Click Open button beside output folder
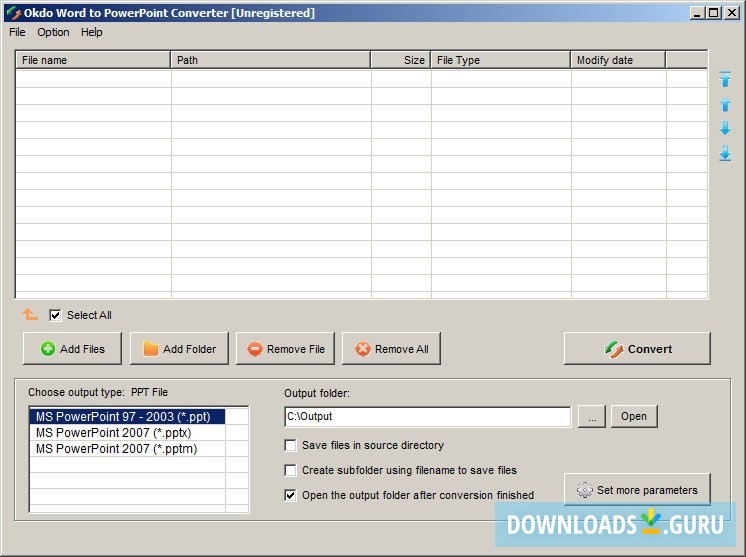The image size is (746, 557). (x=634, y=417)
